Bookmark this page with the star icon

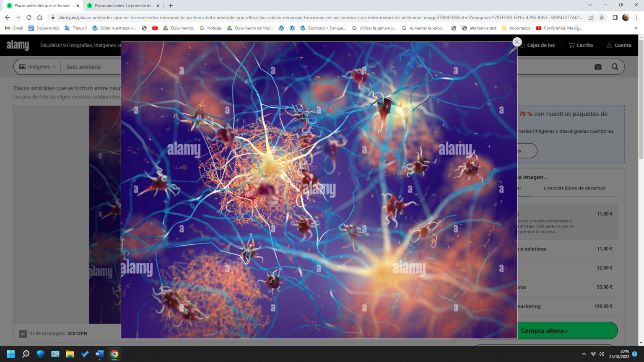coord(602,18)
